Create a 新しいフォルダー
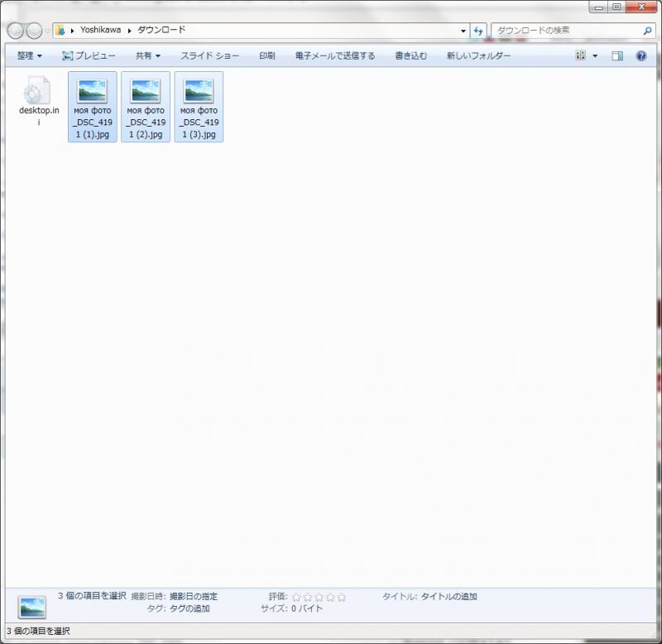This screenshot has height=644, width=662. pyautogui.click(x=478, y=55)
